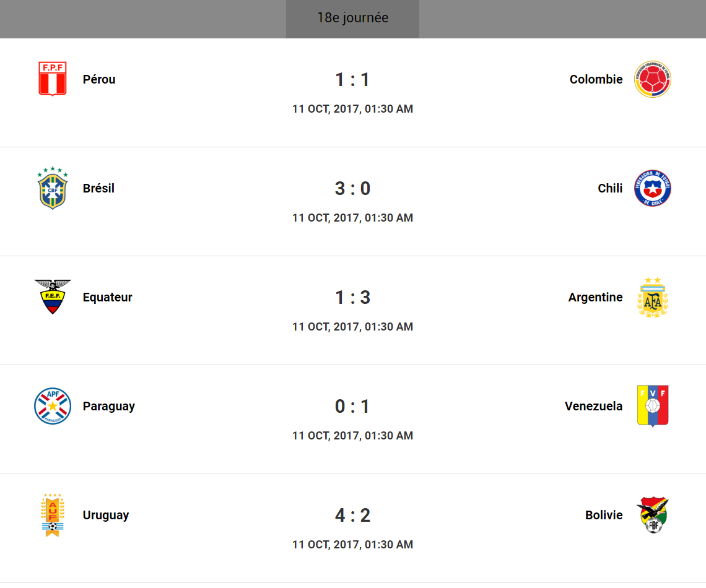Click the Pérou vs Colombie 1 : 1 score

click(352, 80)
